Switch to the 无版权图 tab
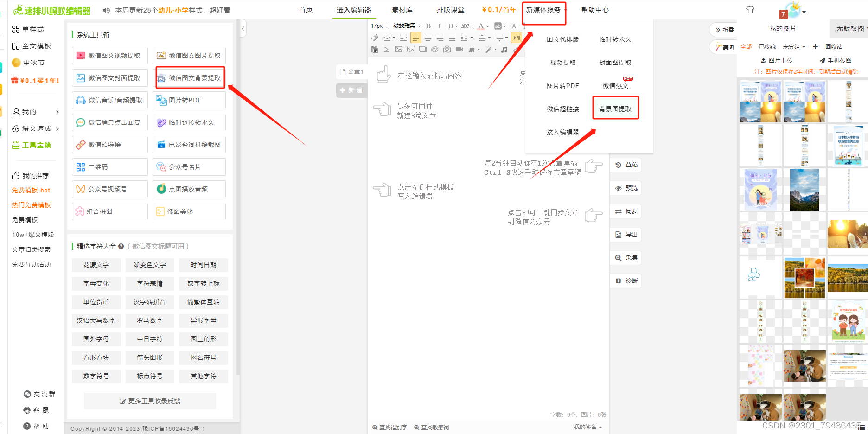 850,28
